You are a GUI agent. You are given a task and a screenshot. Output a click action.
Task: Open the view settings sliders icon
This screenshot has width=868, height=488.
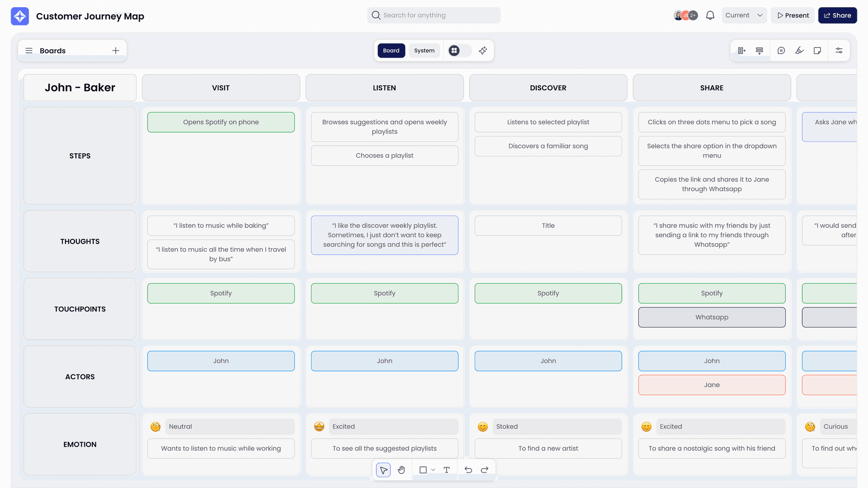[x=839, y=50]
